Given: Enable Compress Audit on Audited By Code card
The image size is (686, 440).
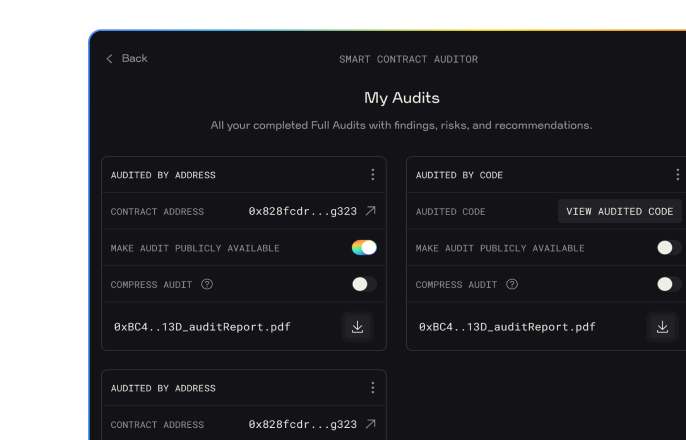Looking at the screenshot, I should point(669,284).
